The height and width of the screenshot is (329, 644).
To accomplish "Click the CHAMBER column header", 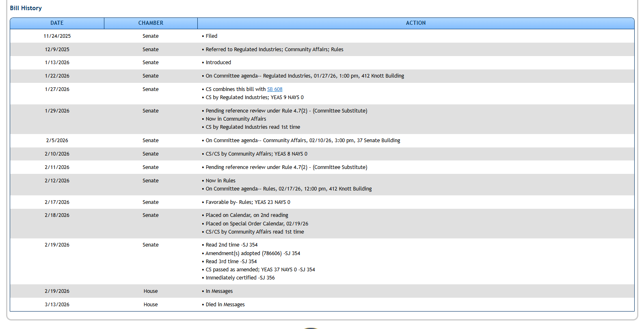I will [151, 23].
